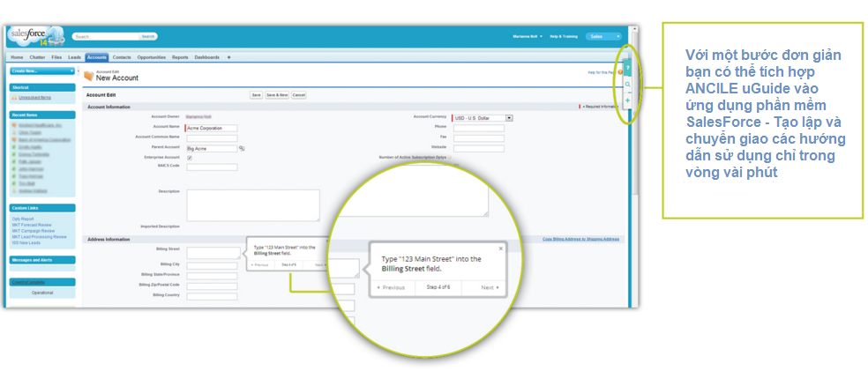Click info icon beside Number of Active Subscription Optys

pyautogui.click(x=449, y=158)
